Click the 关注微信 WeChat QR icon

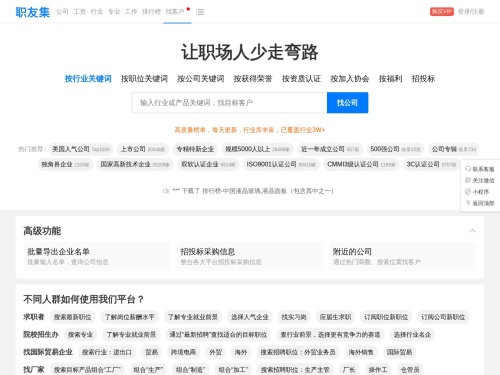pos(468,180)
